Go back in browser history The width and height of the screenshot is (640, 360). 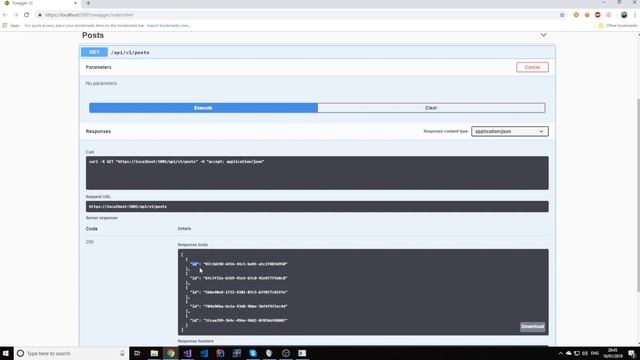tap(5, 15)
